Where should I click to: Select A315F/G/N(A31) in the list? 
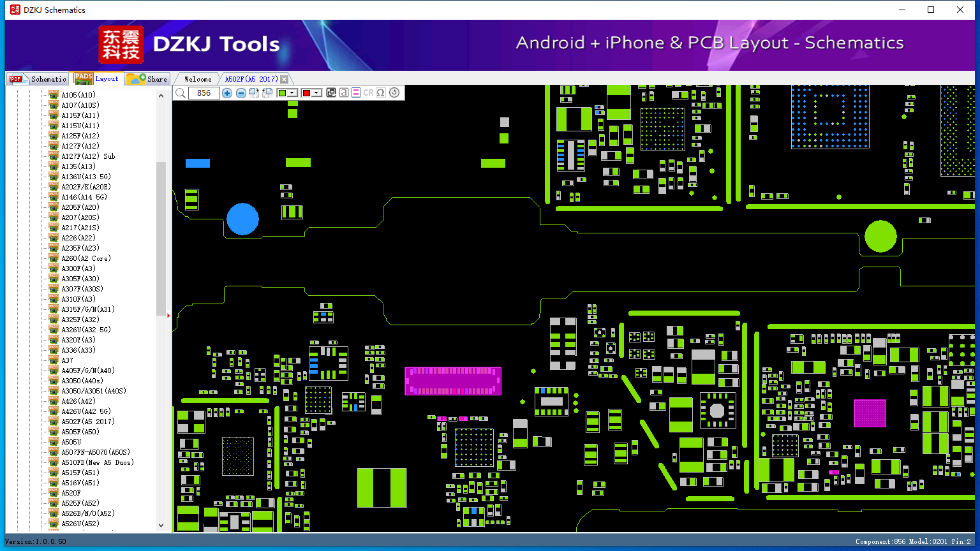pos(88,309)
